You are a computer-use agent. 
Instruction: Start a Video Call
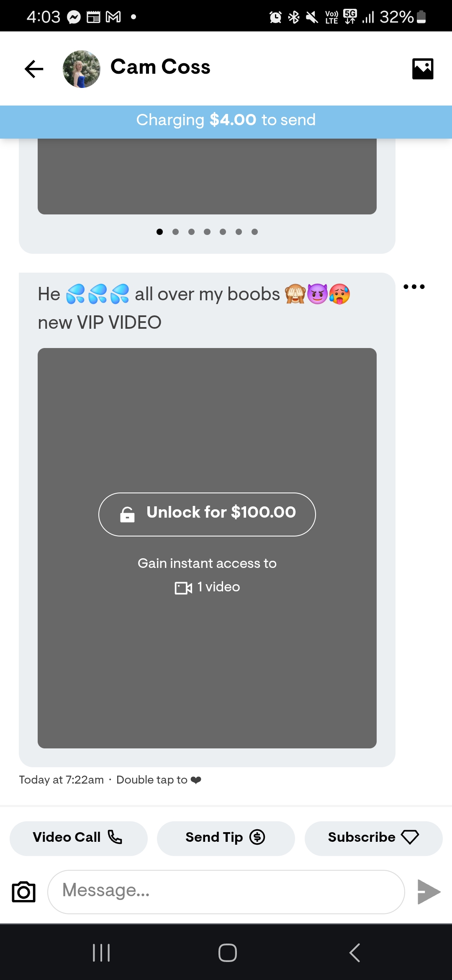point(79,838)
